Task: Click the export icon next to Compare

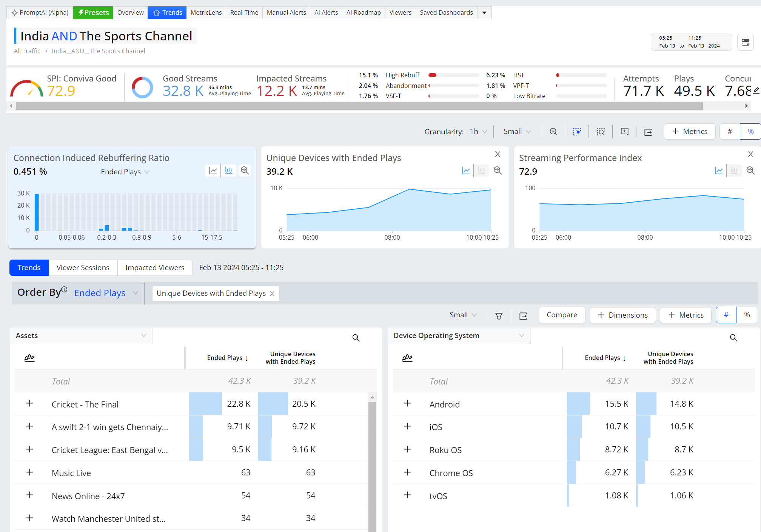Action: click(x=523, y=316)
